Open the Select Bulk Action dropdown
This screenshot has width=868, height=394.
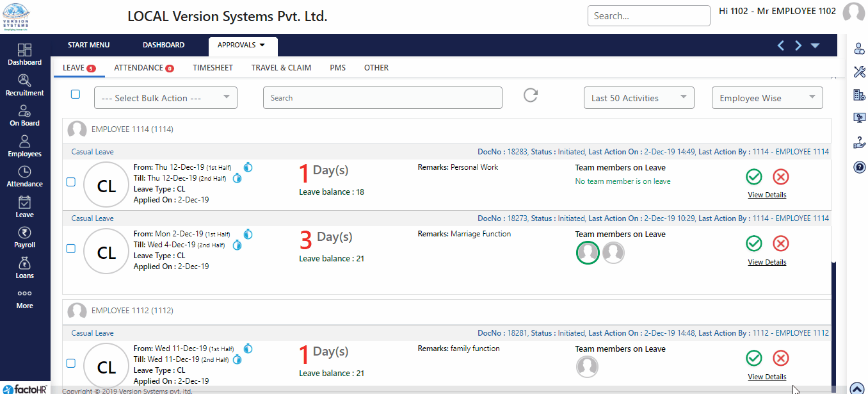pos(166,98)
